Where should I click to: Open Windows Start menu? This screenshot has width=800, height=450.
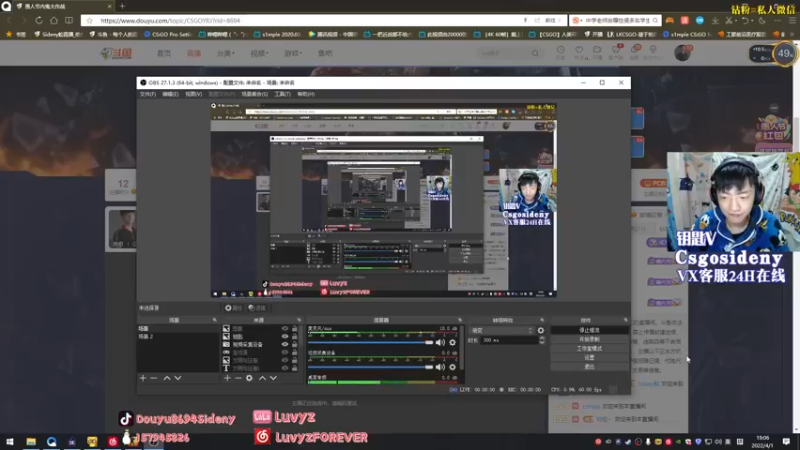[x=10, y=441]
